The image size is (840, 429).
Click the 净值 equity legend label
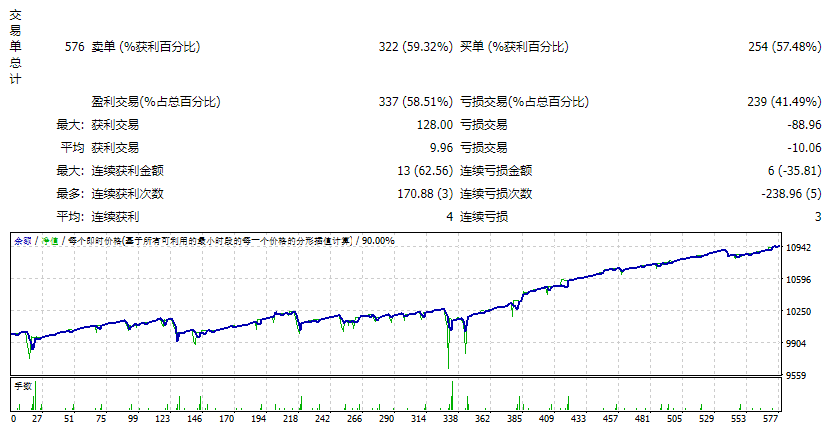[x=50, y=241]
